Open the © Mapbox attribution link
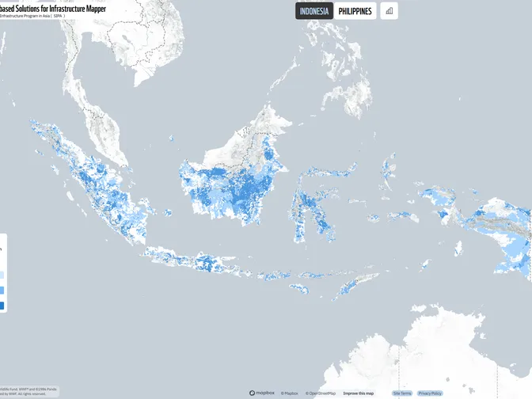This screenshot has height=399, width=532. click(x=290, y=393)
